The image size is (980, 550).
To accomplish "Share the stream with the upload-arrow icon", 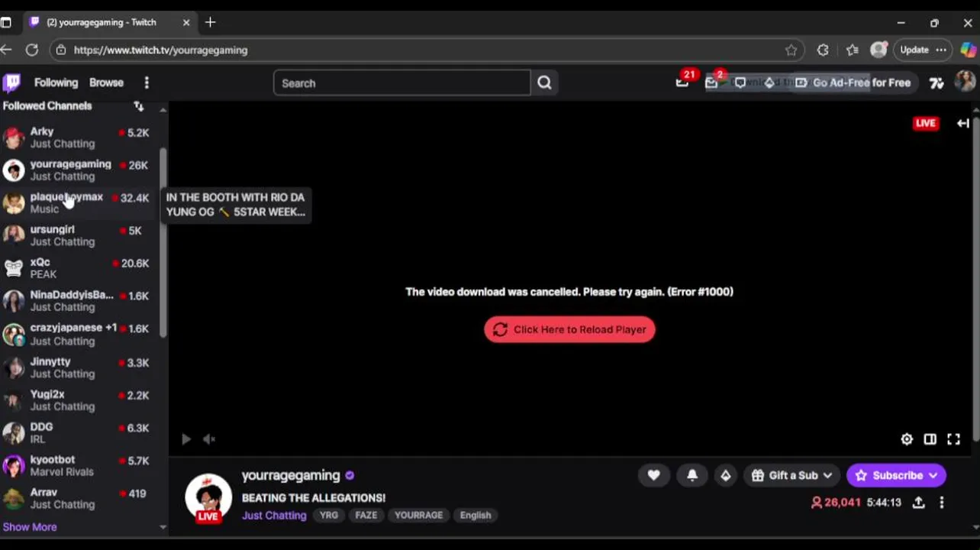I will pos(919,503).
